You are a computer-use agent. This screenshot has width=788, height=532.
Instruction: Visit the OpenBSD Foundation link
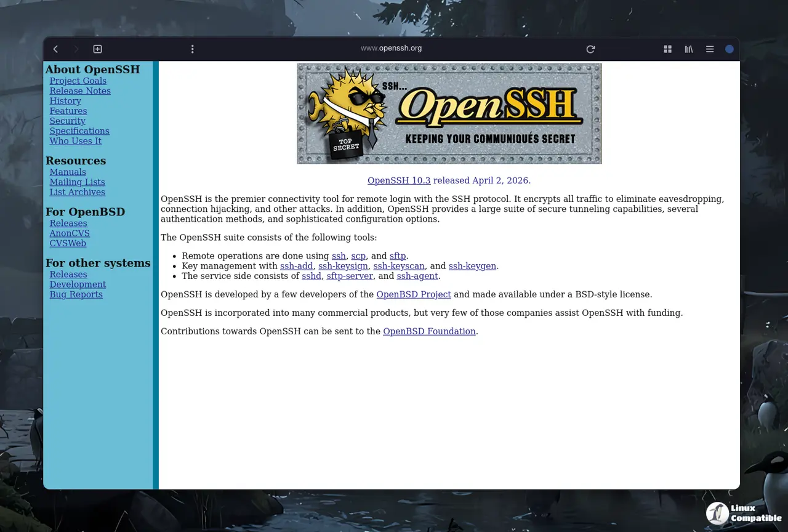click(x=429, y=331)
